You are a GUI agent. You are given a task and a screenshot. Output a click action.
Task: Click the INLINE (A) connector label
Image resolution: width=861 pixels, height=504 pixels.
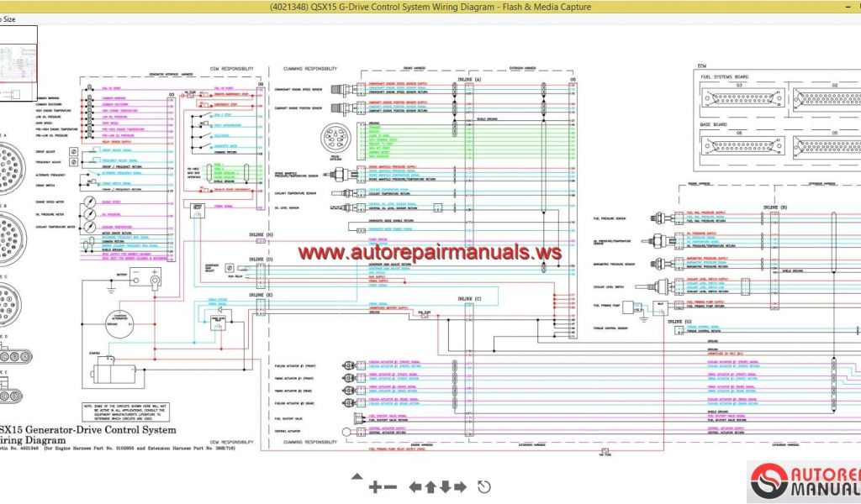467,79
